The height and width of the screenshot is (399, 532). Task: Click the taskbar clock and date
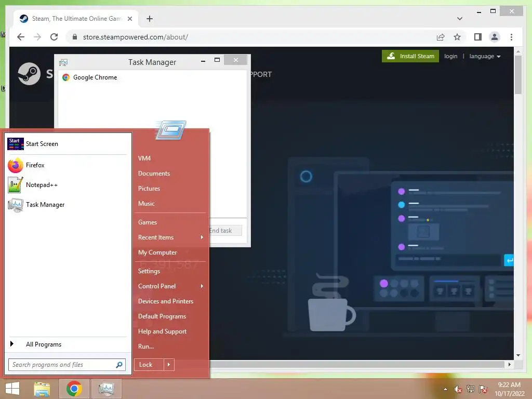pyautogui.click(x=509, y=389)
